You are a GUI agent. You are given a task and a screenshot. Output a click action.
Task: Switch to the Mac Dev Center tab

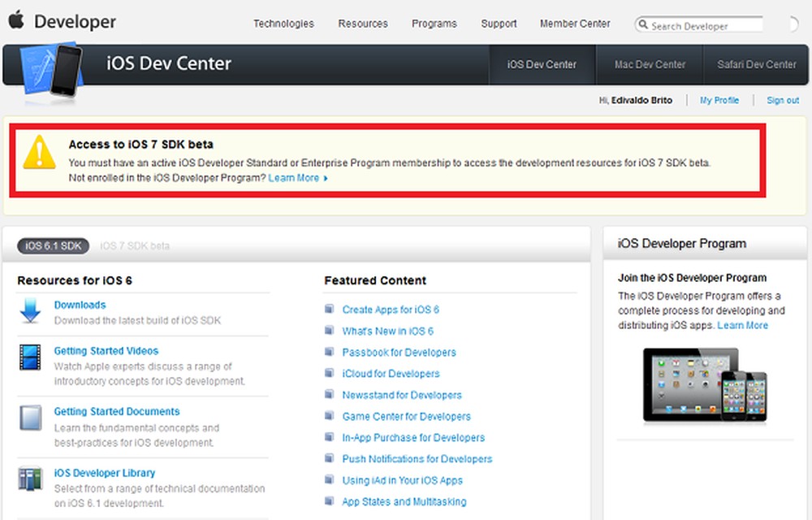pyautogui.click(x=649, y=64)
